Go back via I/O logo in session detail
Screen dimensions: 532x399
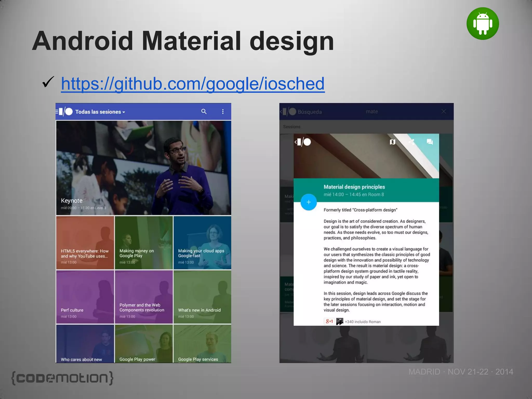tap(303, 142)
